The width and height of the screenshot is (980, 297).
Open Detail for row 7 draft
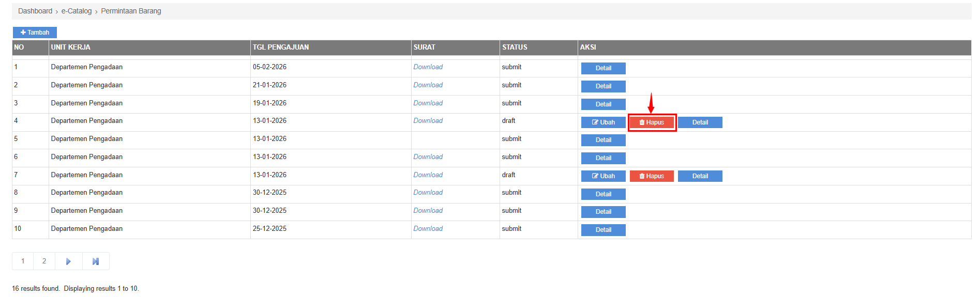pyautogui.click(x=700, y=176)
